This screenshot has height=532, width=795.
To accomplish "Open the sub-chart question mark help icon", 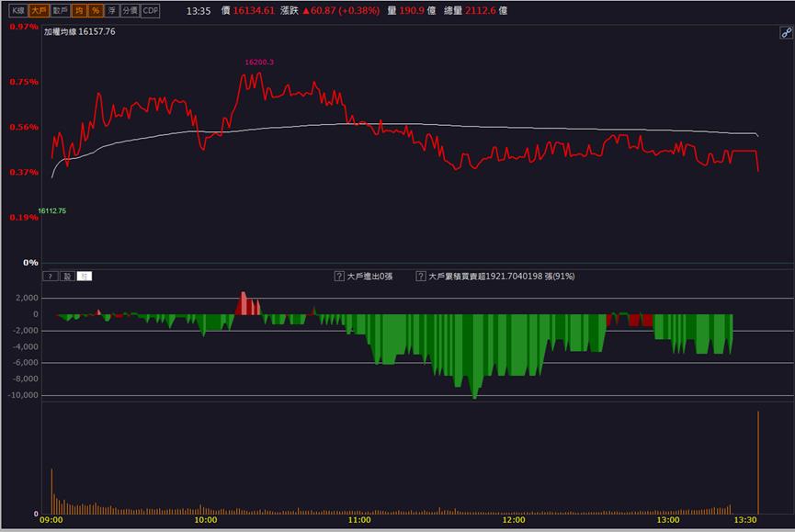I will pos(51,277).
